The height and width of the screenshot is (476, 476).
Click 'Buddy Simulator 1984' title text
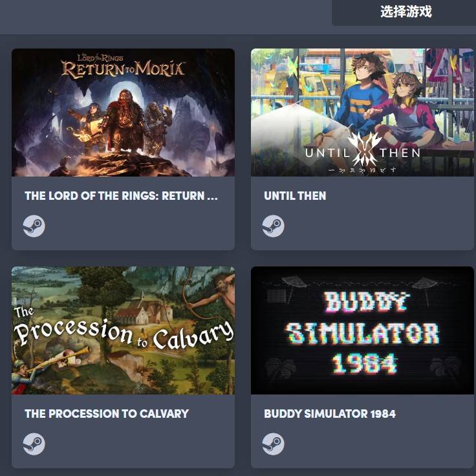click(330, 413)
